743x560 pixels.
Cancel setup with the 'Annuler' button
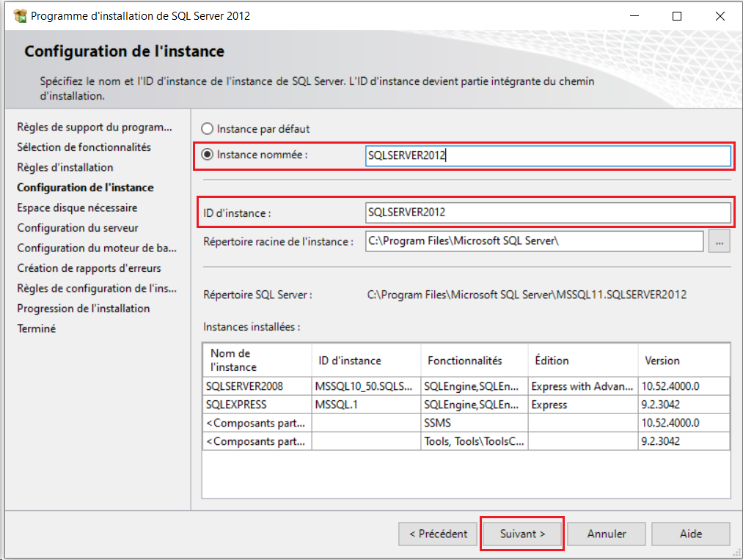(607, 534)
